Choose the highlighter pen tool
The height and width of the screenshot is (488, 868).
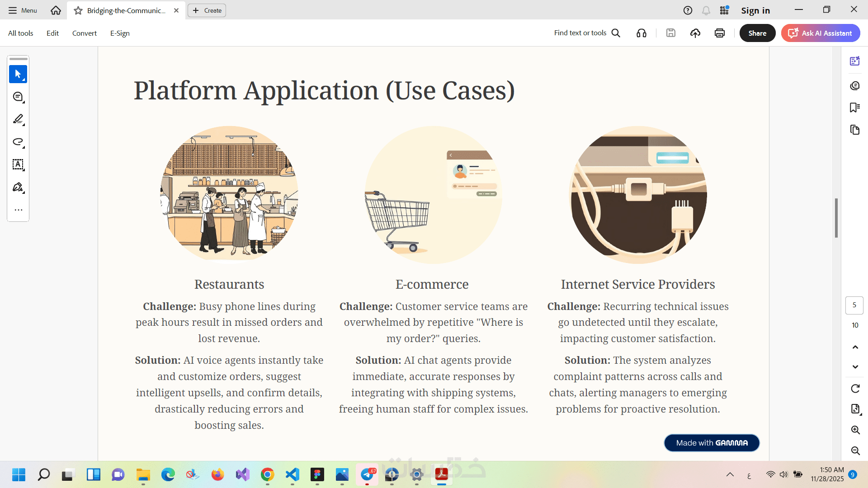18,119
